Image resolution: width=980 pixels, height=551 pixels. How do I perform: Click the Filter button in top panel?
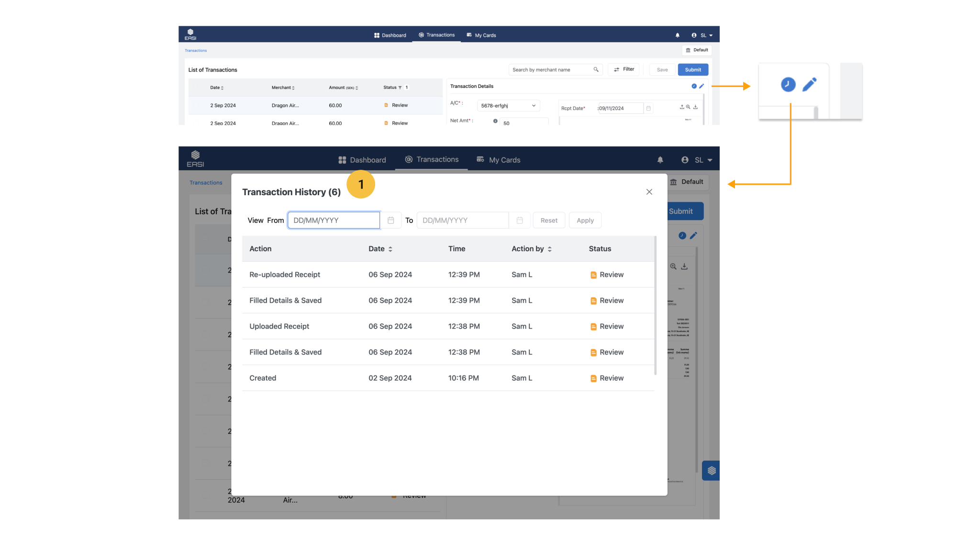tap(624, 69)
